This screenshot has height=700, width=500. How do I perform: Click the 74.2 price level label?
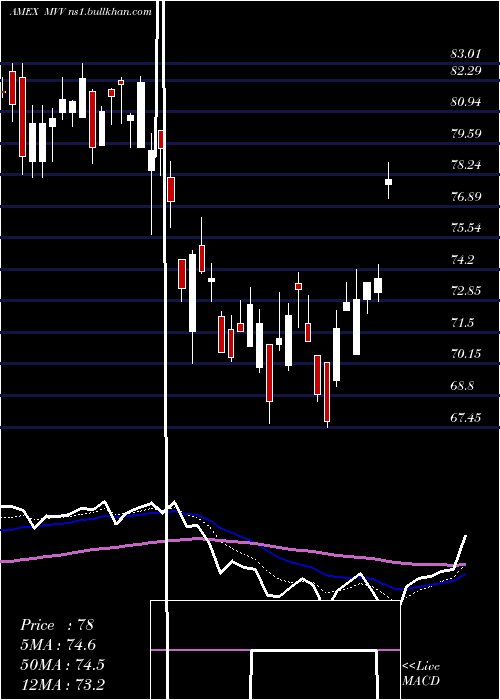coord(462,259)
